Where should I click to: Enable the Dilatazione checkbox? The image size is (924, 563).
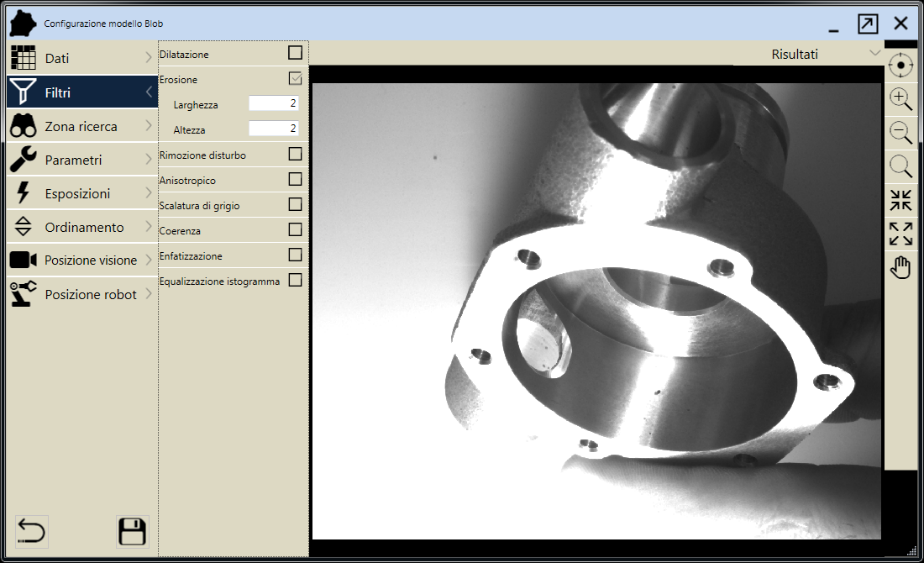point(295,52)
